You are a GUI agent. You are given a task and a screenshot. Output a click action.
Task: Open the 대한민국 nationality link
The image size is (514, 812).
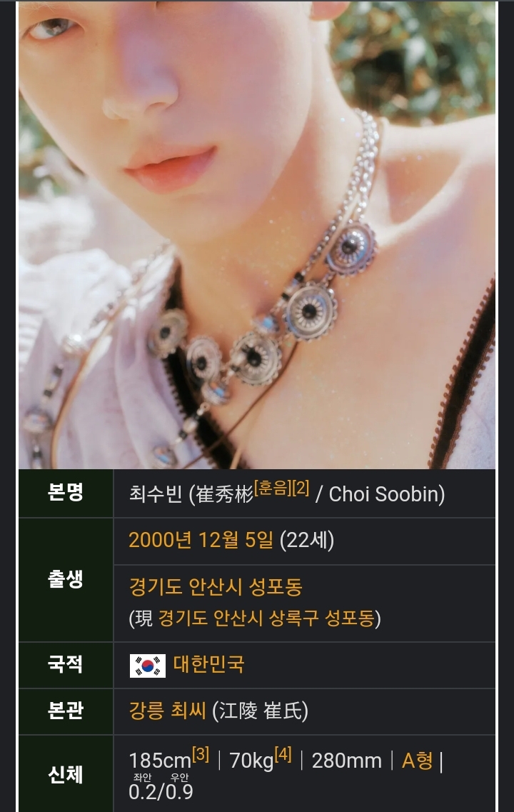(208, 664)
